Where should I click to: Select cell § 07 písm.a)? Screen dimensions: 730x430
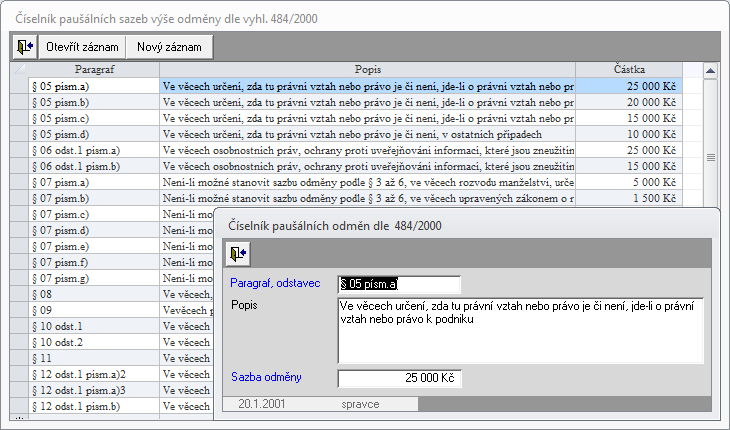pos(94,182)
